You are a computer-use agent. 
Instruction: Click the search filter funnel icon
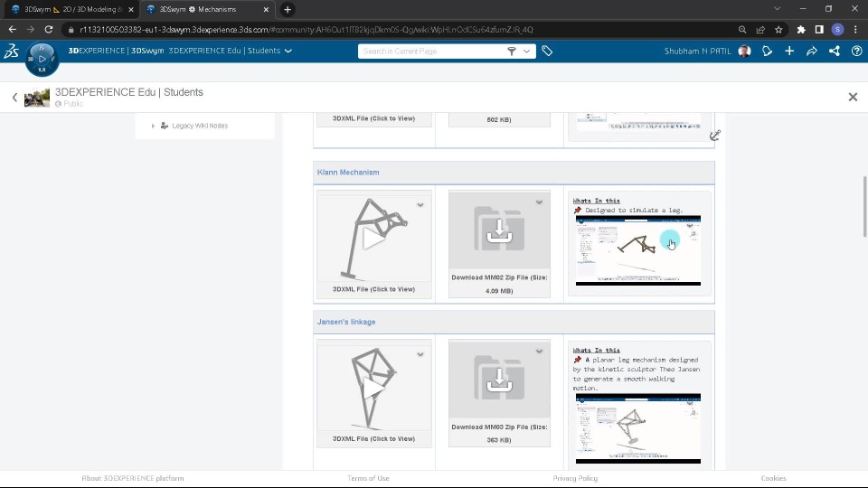[x=512, y=51]
